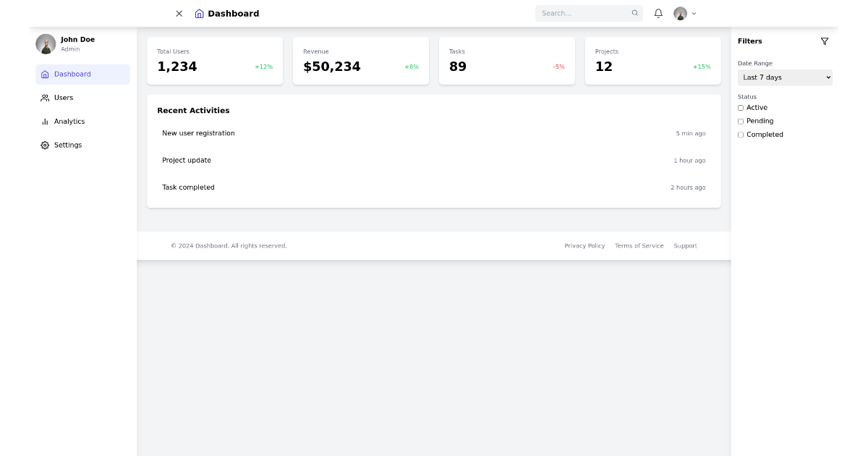Click the user avatar in the top bar

click(x=680, y=13)
